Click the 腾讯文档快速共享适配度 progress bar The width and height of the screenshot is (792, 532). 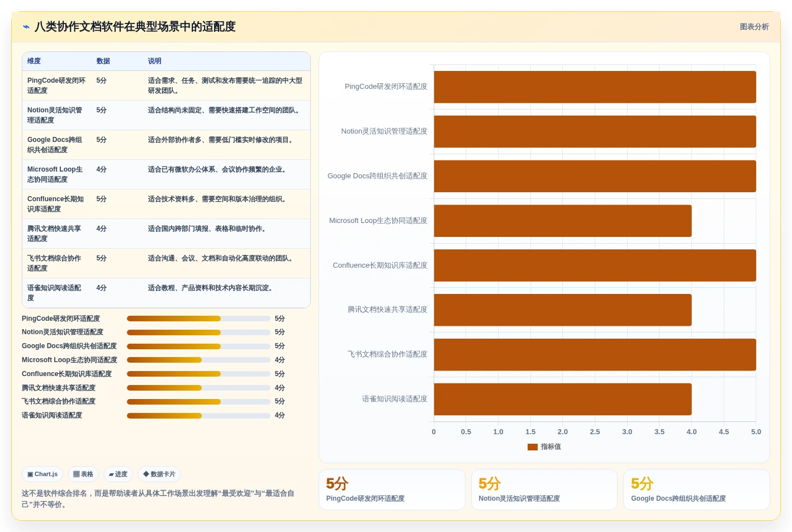tap(198, 388)
